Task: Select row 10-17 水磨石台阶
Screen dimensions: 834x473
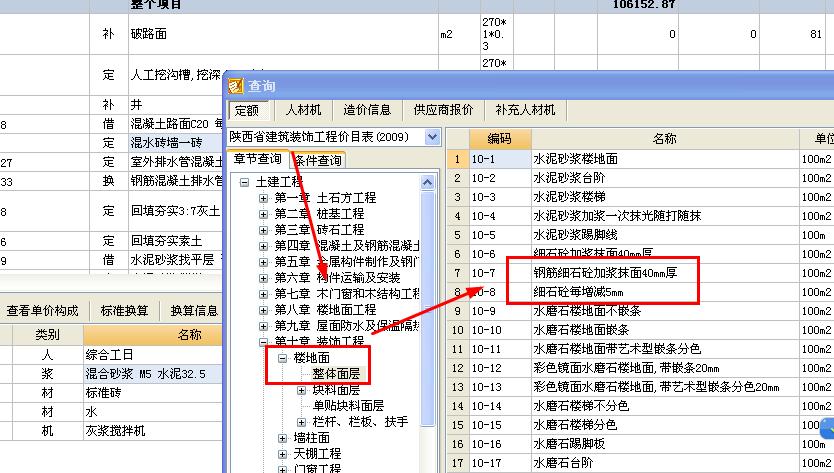Action: (638, 463)
